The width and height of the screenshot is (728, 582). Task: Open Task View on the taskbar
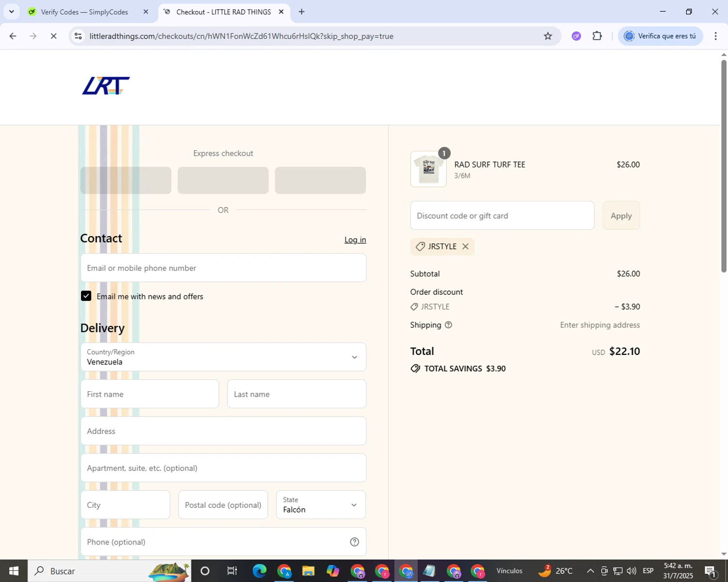[232, 571]
